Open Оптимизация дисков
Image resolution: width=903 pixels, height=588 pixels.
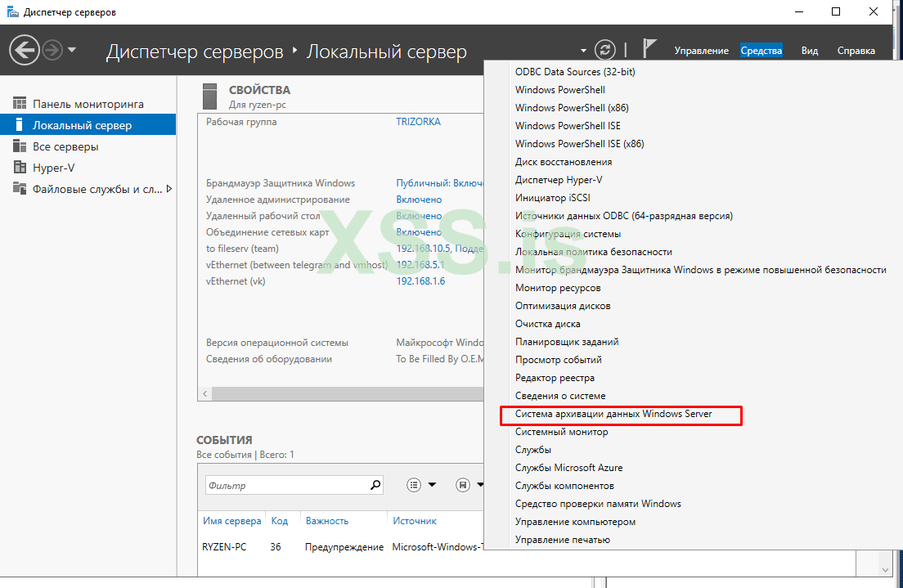click(563, 306)
